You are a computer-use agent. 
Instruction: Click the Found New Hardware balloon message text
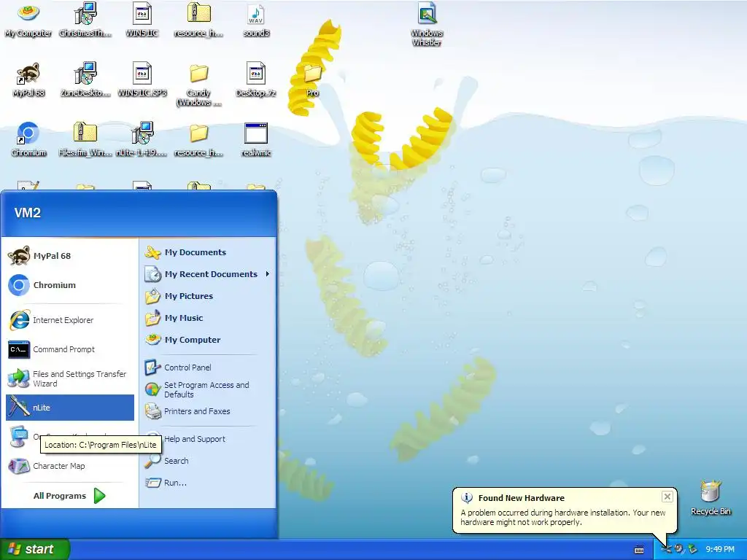pos(563,517)
